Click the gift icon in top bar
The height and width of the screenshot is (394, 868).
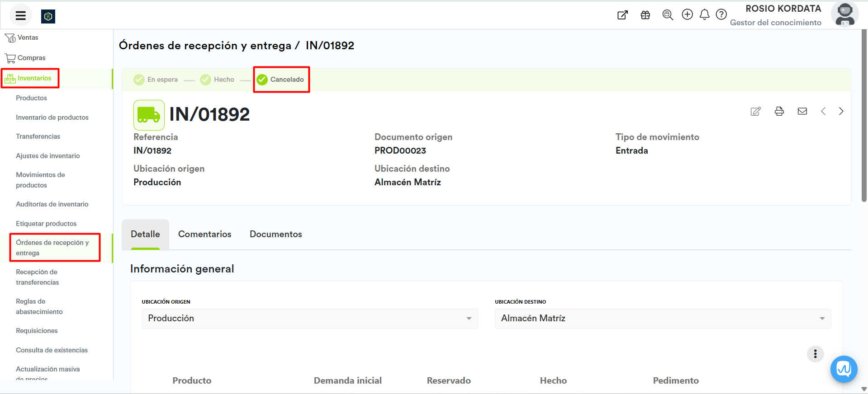click(645, 15)
